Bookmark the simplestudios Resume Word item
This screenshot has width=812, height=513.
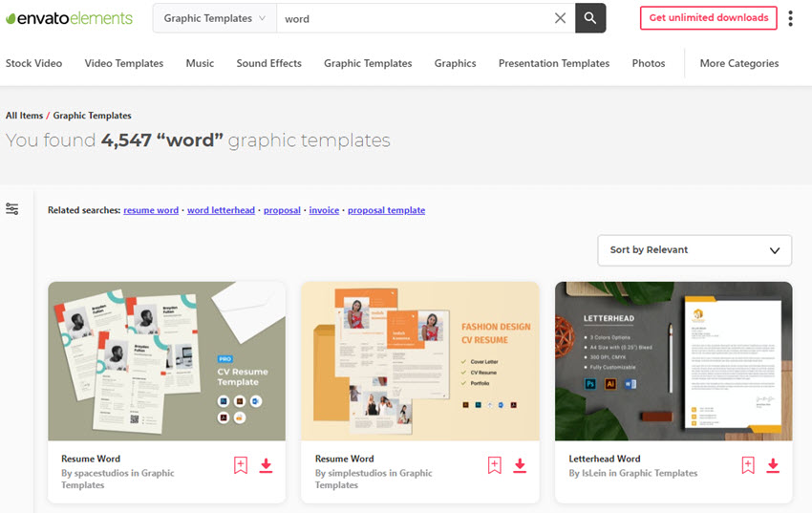[495, 465]
